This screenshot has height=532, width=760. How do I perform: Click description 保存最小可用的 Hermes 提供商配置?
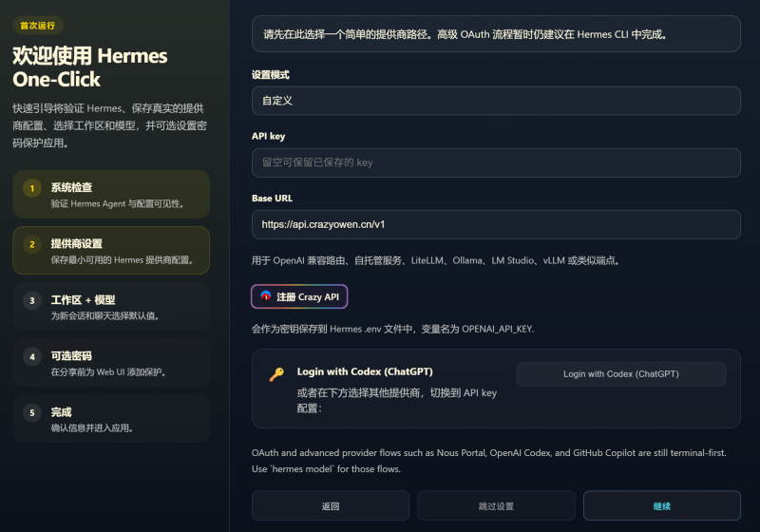(x=123, y=260)
